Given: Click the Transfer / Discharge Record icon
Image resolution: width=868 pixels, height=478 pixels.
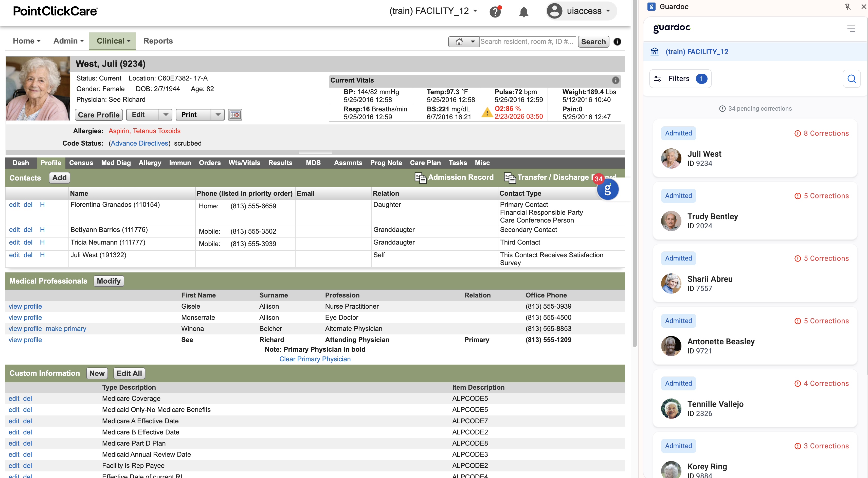Looking at the screenshot, I should click(x=510, y=178).
